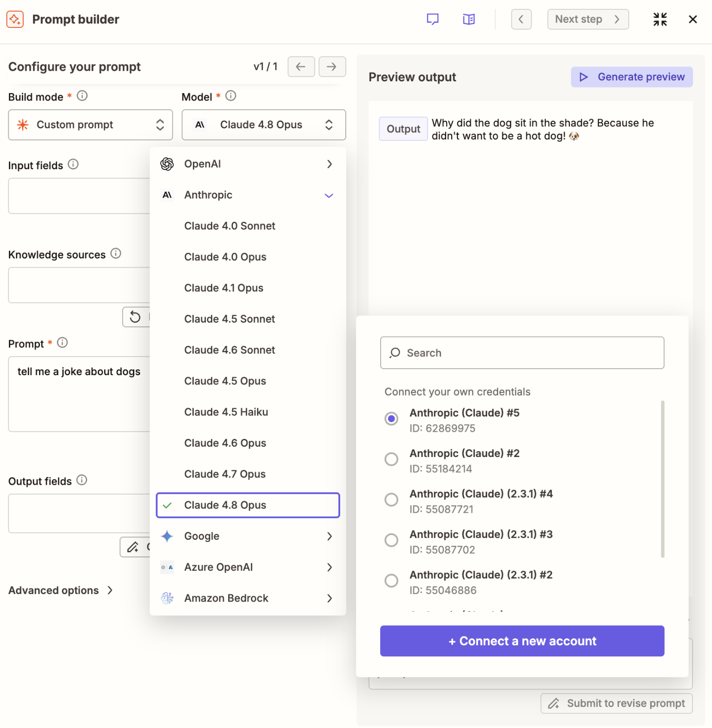This screenshot has height=728, width=712.
Task: Click the Prompt text area
Action: click(79, 394)
